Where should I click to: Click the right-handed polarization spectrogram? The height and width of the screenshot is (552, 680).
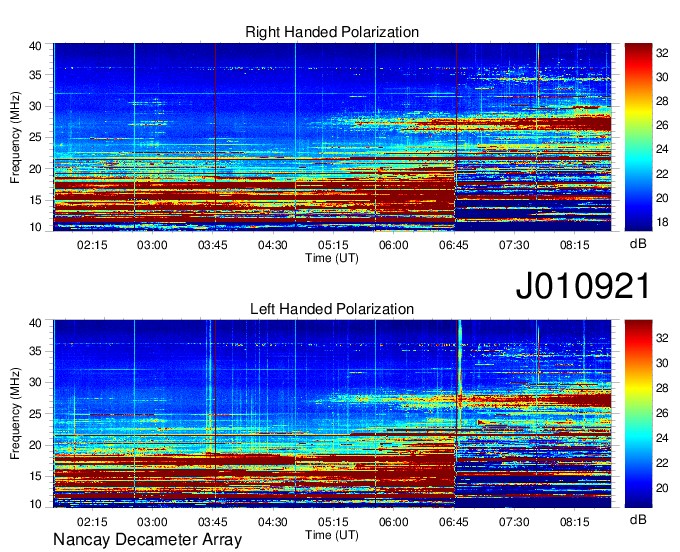pos(332,137)
